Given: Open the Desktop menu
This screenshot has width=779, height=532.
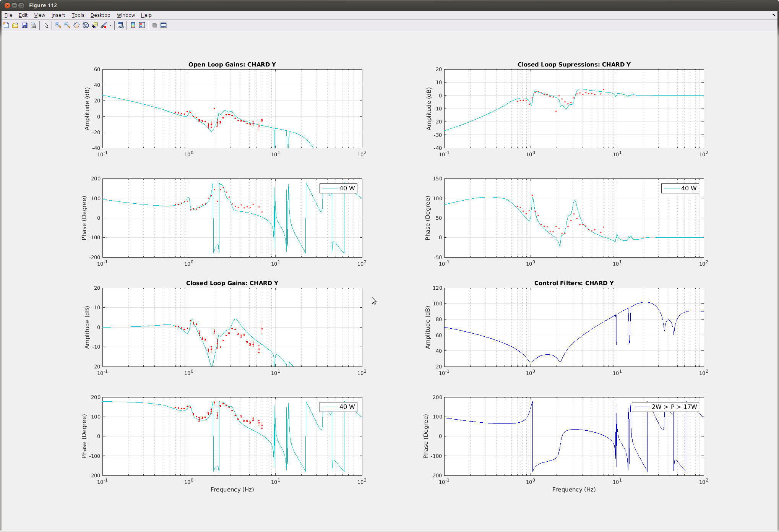Looking at the screenshot, I should tap(100, 15).
